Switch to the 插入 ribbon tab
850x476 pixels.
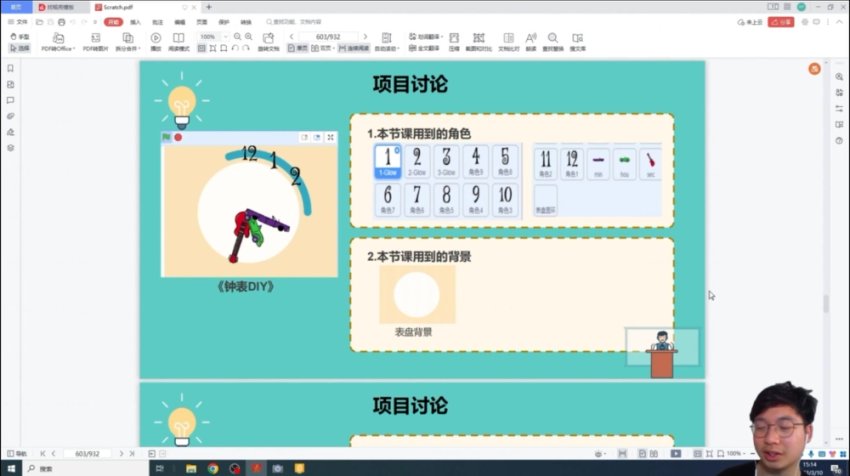tap(135, 21)
